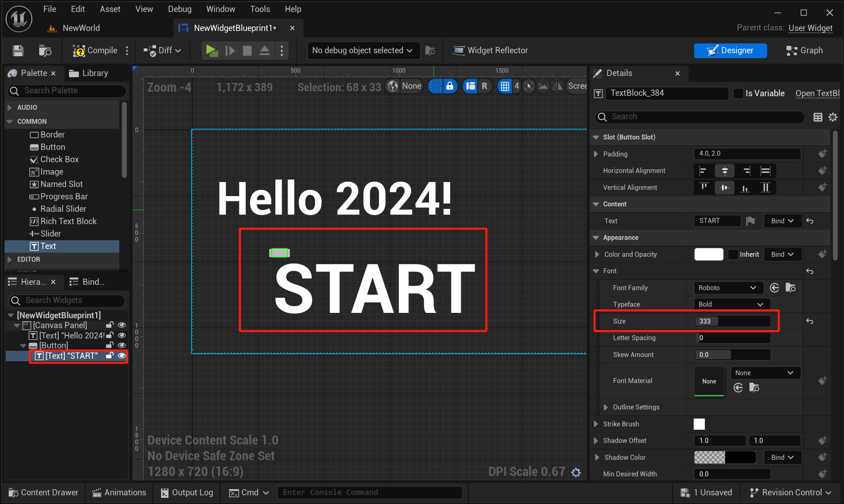Click localization globe None button
844x504 pixels.
tap(405, 86)
